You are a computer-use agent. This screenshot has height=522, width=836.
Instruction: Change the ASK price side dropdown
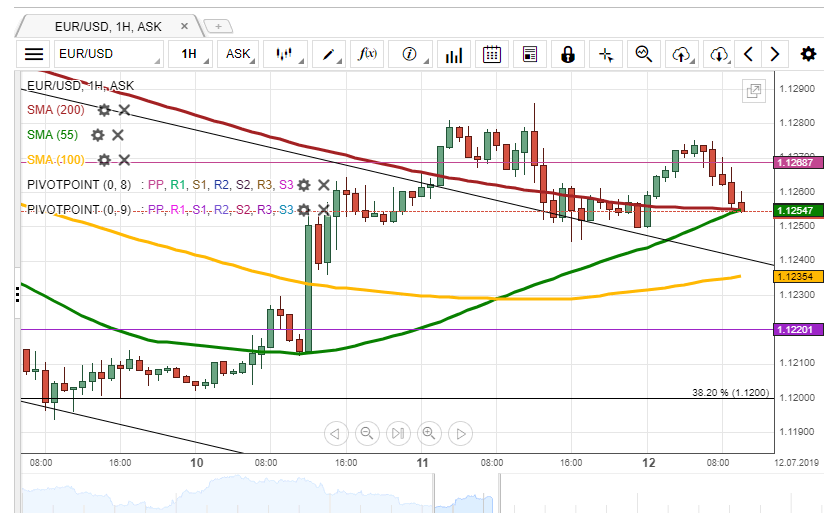click(x=240, y=54)
